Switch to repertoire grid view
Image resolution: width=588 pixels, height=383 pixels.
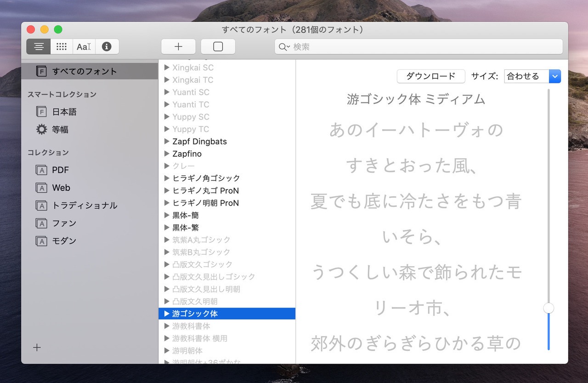(x=61, y=46)
